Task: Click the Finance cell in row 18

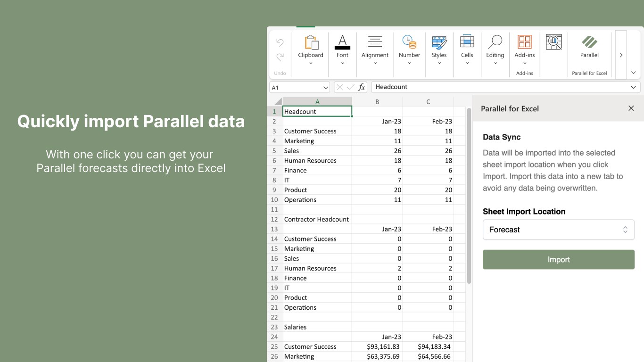Action: coord(317,278)
